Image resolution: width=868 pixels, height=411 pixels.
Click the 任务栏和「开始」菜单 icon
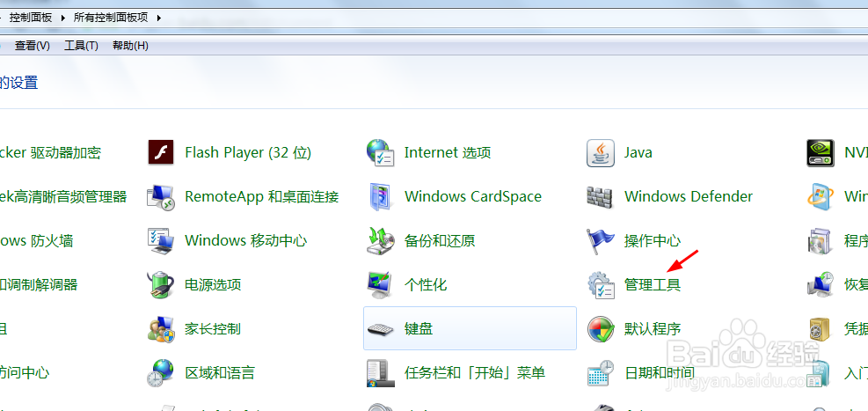pyautogui.click(x=380, y=373)
